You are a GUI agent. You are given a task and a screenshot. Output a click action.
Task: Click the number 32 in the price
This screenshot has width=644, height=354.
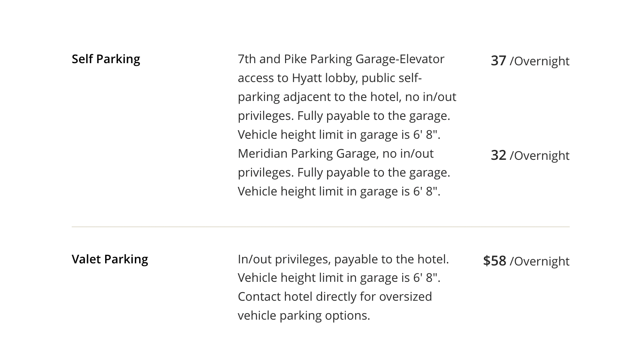point(498,155)
